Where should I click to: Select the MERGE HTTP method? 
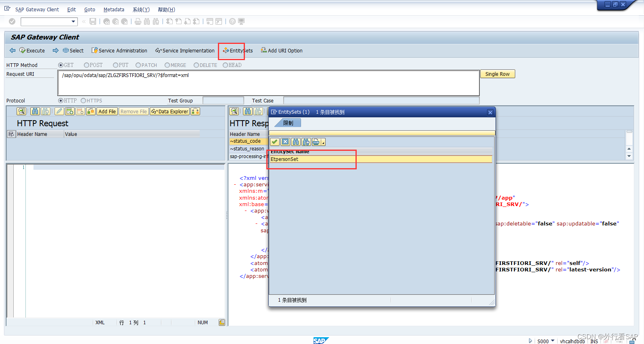(x=167, y=65)
